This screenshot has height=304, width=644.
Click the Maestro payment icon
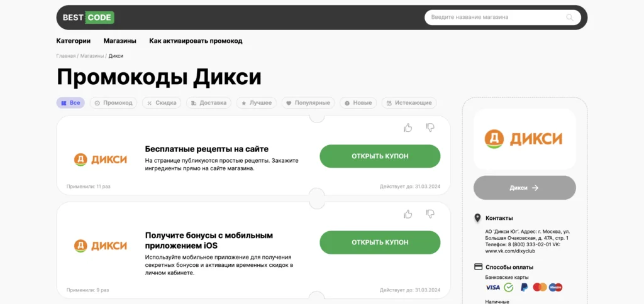[555, 287]
